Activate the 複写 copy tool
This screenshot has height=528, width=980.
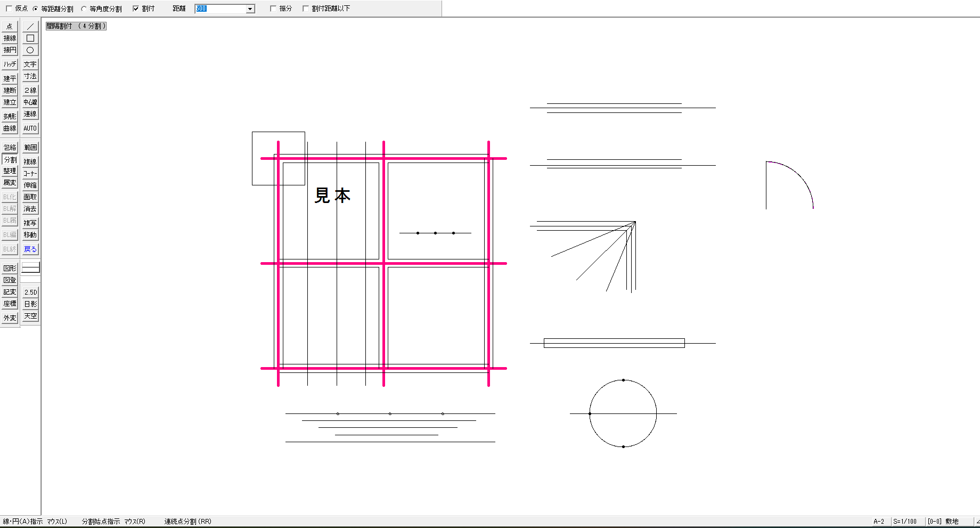(30, 223)
